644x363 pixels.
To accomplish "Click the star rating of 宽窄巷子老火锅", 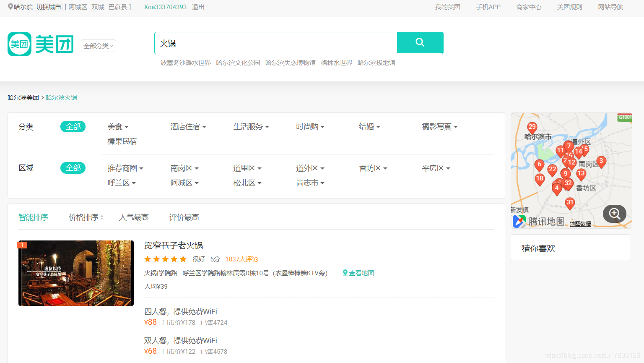I will [165, 259].
